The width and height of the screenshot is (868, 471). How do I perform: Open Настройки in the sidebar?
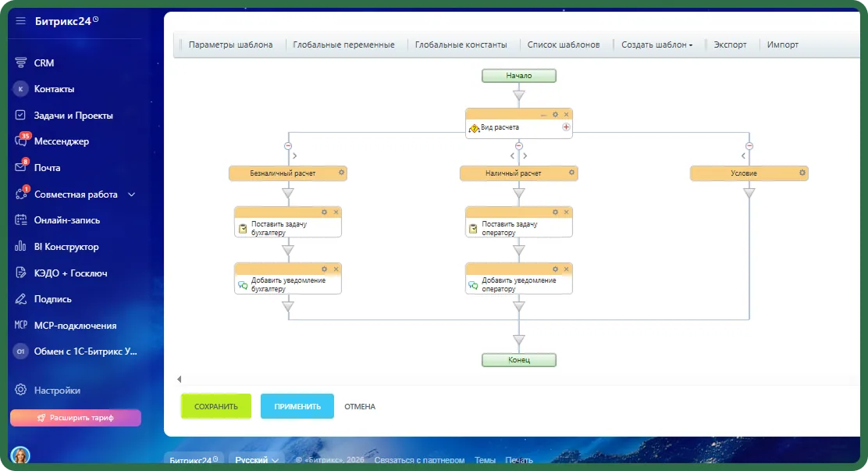click(x=48, y=390)
